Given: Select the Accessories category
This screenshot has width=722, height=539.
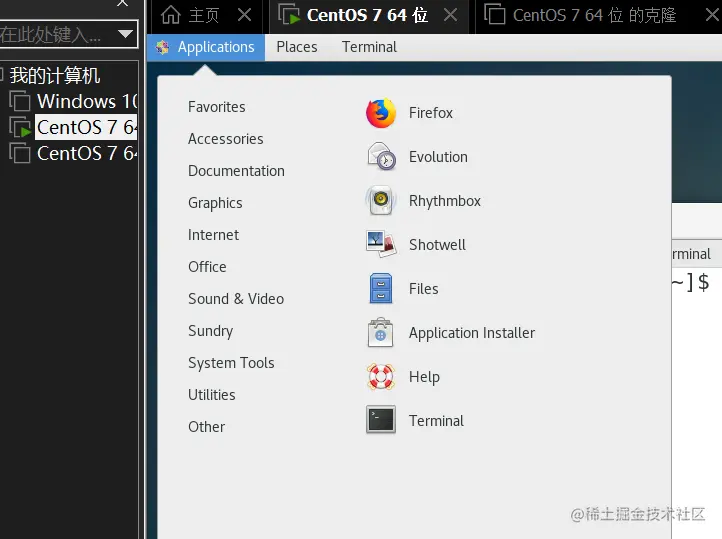Looking at the screenshot, I should point(226,139).
